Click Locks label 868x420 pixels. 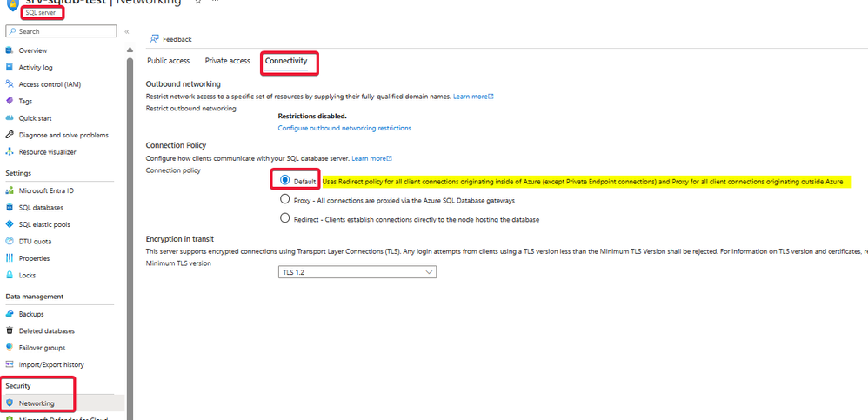click(27, 275)
